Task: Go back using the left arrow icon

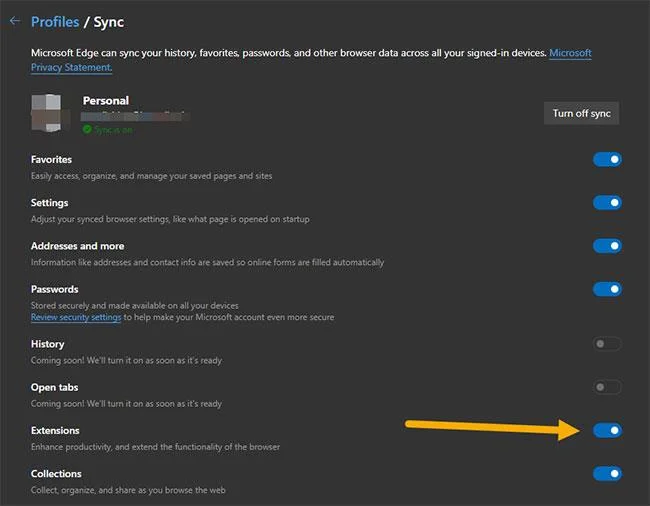Action: tap(15, 21)
